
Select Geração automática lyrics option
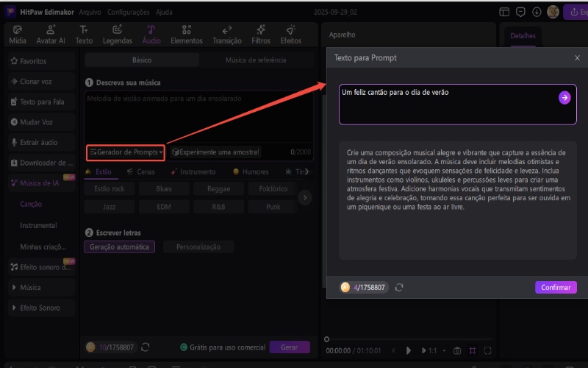(119, 247)
